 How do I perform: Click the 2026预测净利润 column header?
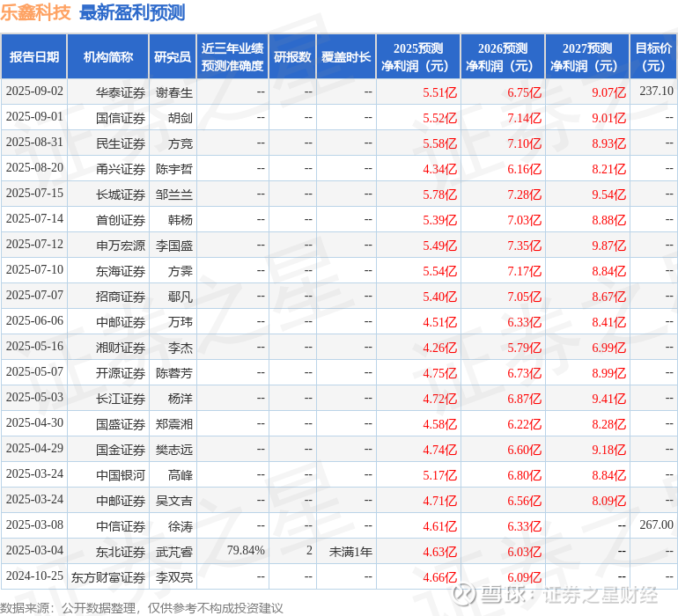[x=503, y=56]
